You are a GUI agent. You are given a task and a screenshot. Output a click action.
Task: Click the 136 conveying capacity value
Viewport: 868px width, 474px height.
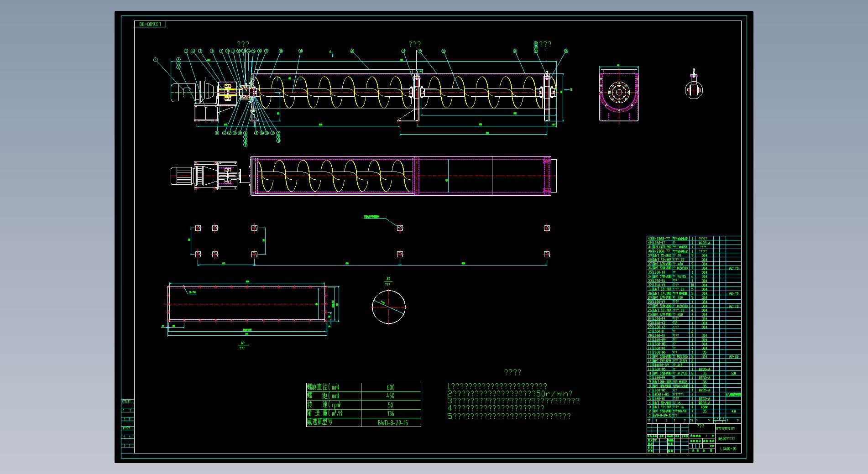390,414
